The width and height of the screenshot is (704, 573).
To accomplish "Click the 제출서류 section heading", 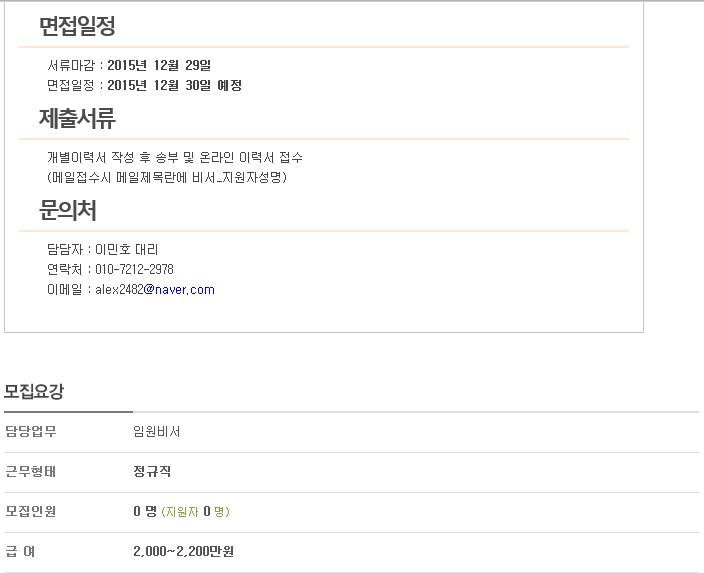I will pos(77,118).
